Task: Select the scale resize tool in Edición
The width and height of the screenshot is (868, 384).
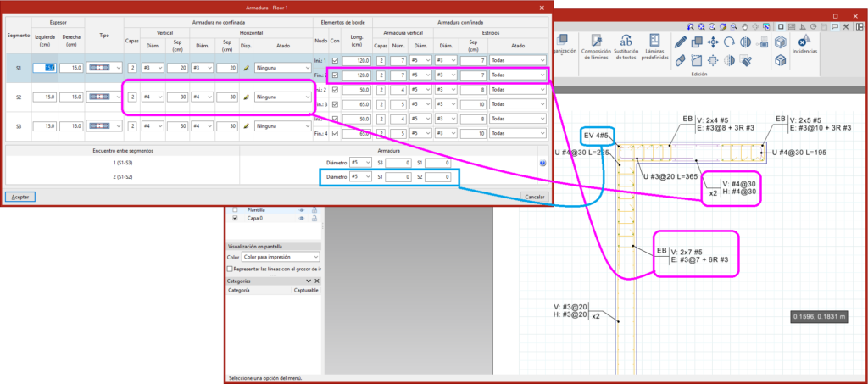Action: tap(697, 60)
